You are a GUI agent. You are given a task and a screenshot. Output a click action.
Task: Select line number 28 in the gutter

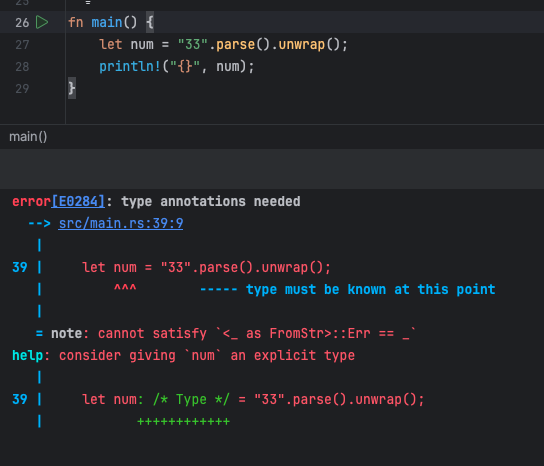(x=22, y=67)
